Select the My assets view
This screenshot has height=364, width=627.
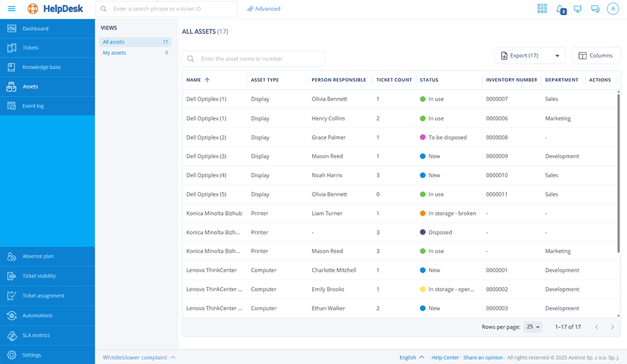coord(114,53)
